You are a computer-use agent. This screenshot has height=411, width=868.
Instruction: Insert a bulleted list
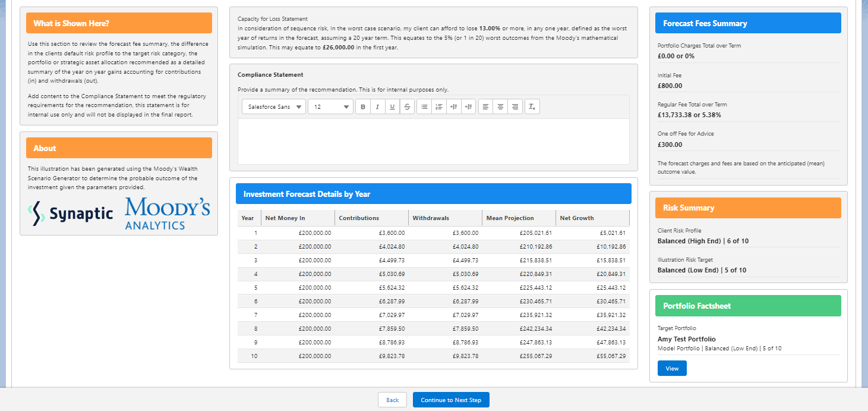click(424, 107)
